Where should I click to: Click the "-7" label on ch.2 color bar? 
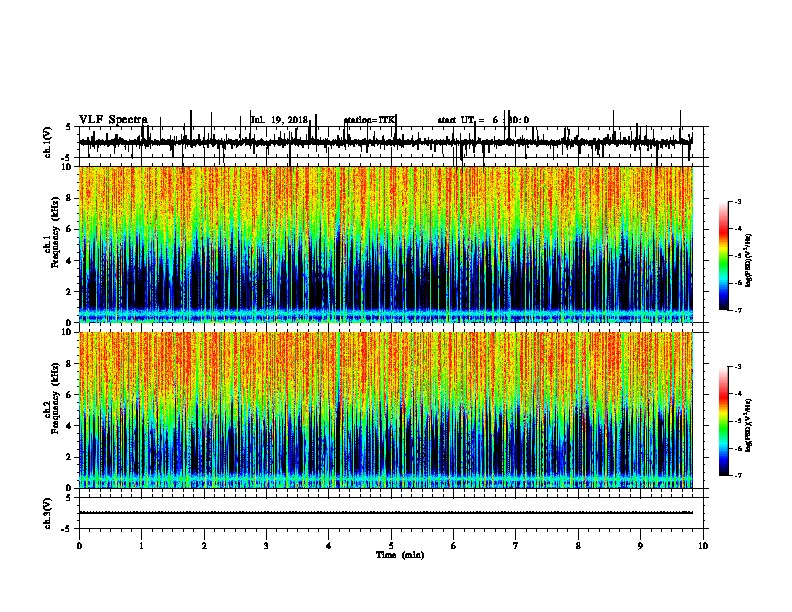pyautogui.click(x=737, y=476)
